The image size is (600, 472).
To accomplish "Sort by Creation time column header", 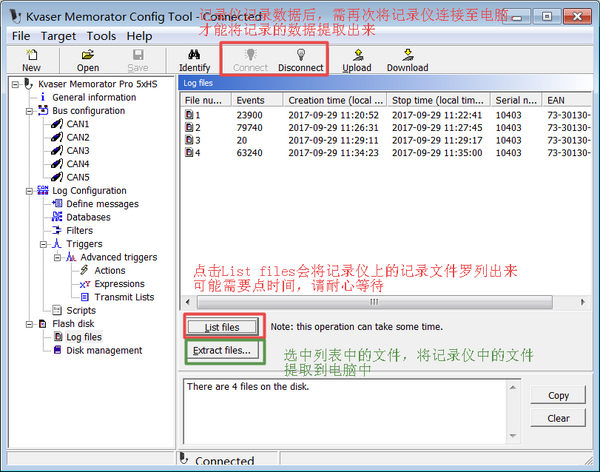I will (335, 100).
